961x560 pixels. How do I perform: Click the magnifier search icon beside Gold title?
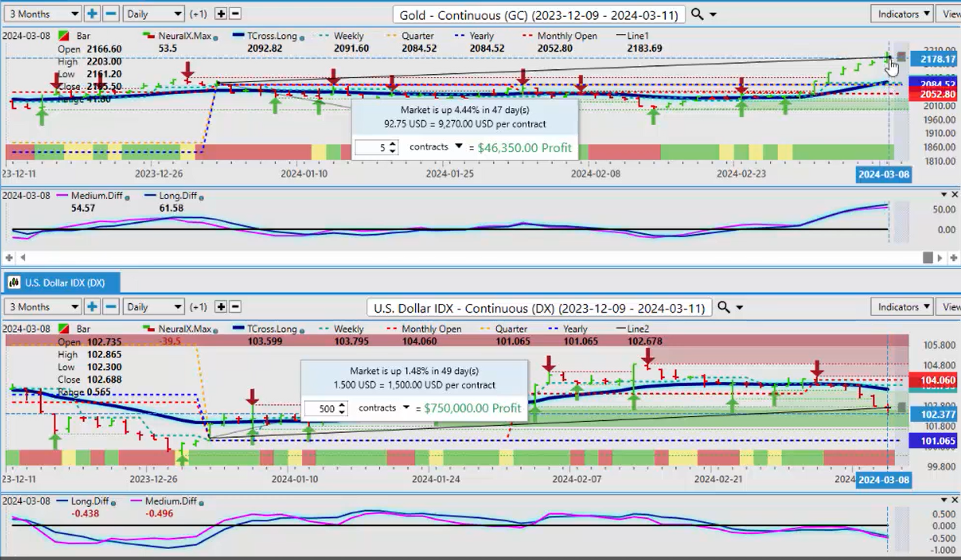tap(696, 14)
